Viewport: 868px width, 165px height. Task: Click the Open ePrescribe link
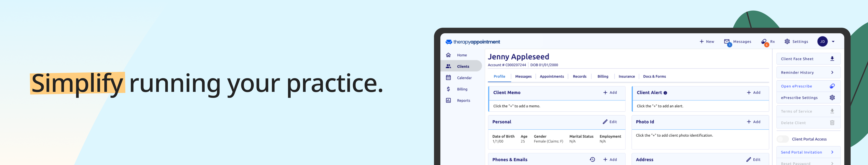(x=797, y=86)
